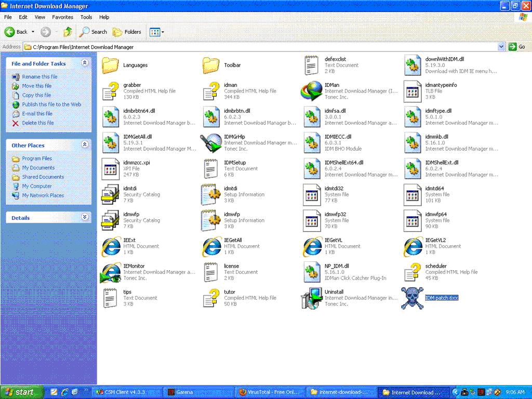Screen dimensions: 532x399
Task: Select the downlWithIDM.dll file icon
Action: pos(412,65)
